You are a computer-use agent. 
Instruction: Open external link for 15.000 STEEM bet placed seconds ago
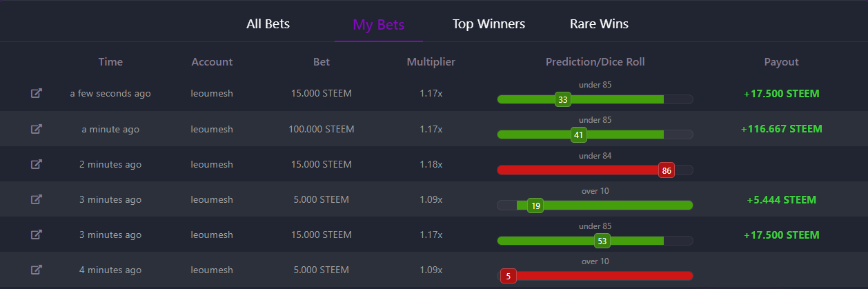point(37,93)
